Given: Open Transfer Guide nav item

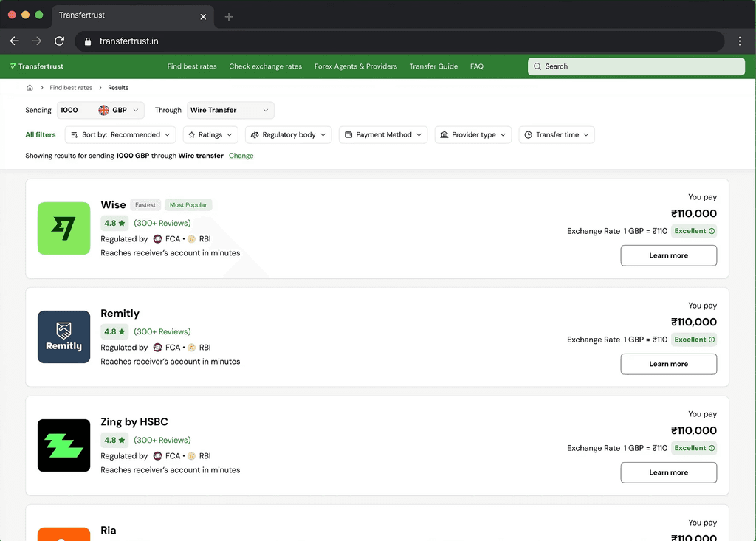Looking at the screenshot, I should tap(433, 66).
